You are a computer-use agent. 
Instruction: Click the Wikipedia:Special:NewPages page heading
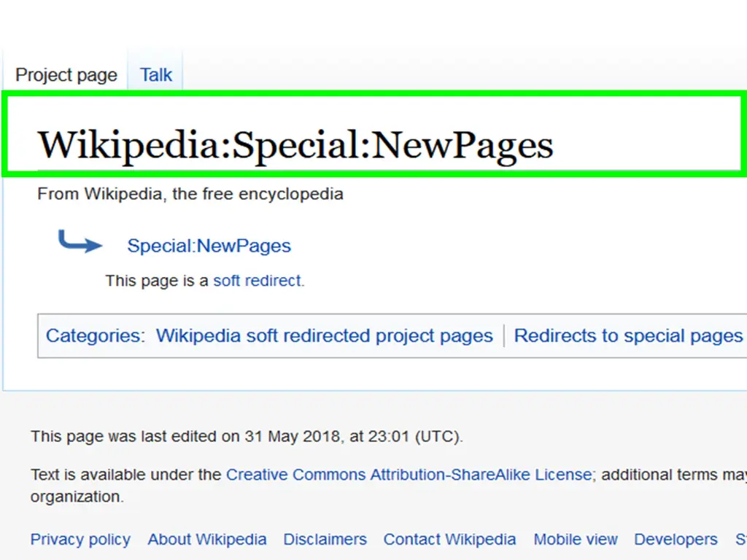(295, 145)
